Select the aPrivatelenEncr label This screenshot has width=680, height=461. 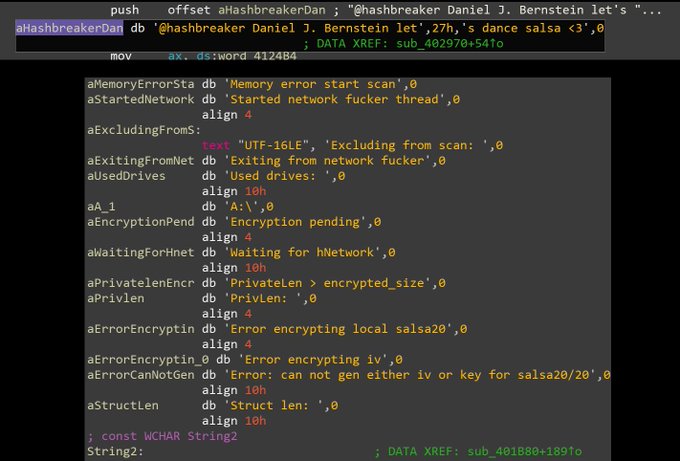pyautogui.click(x=141, y=283)
